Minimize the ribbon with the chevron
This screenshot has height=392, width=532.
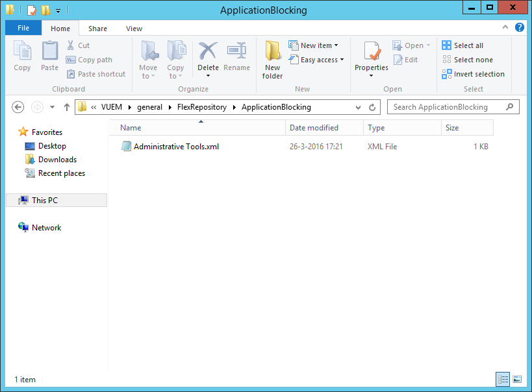pyautogui.click(x=505, y=27)
